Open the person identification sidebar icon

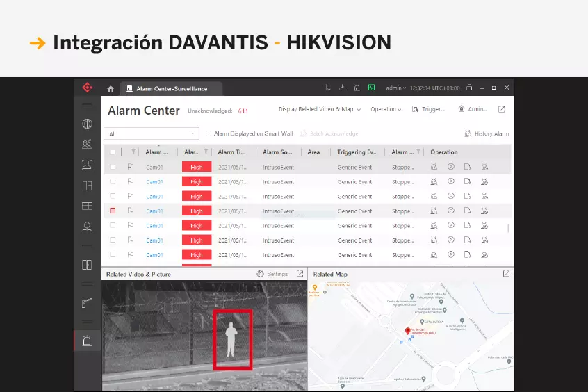point(87,165)
